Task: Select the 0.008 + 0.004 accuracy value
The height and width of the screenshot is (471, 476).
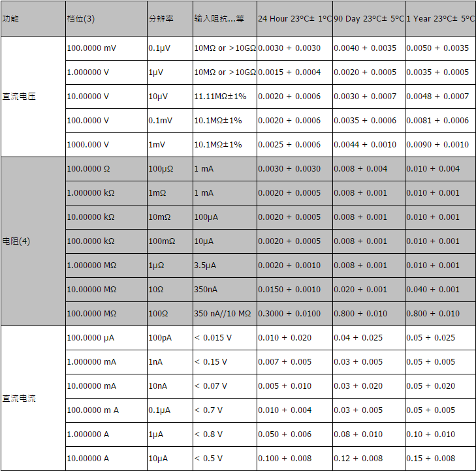Action: pyautogui.click(x=360, y=169)
